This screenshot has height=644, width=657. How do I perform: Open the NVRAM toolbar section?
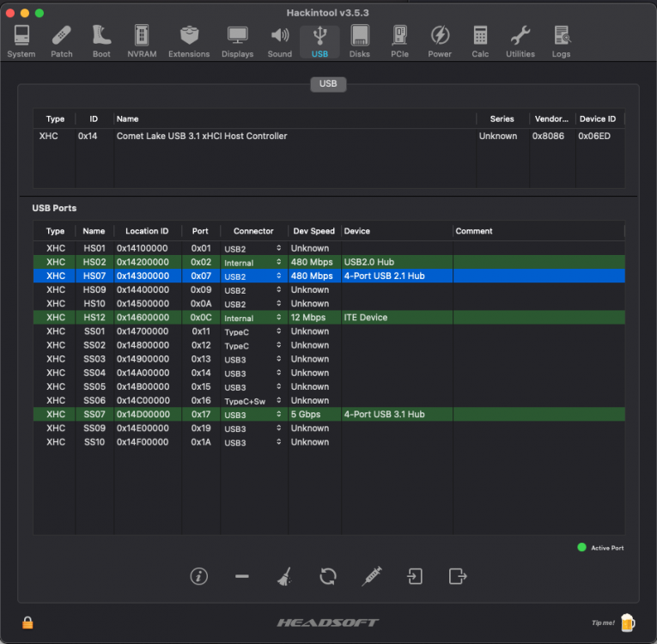(x=142, y=41)
